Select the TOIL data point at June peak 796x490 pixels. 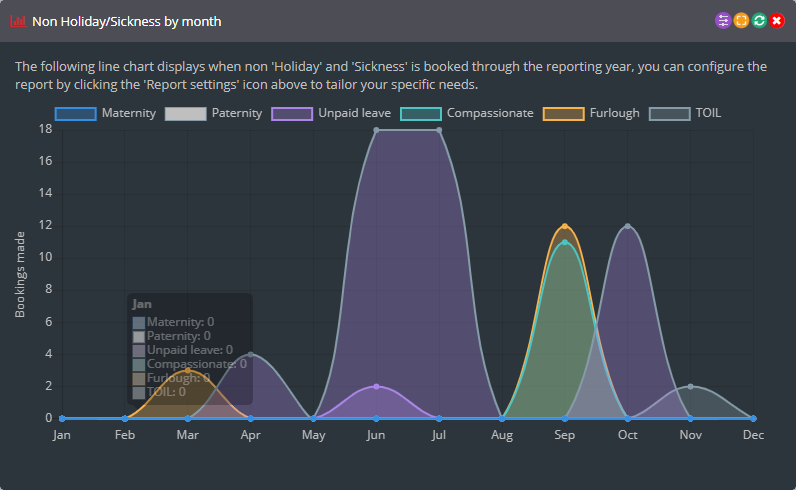point(376,130)
